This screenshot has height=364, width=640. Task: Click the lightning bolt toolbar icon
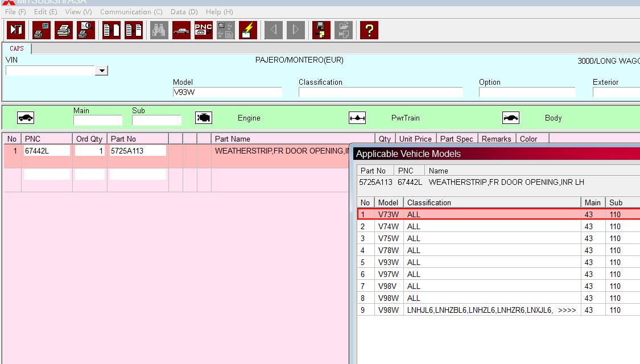pos(248,30)
